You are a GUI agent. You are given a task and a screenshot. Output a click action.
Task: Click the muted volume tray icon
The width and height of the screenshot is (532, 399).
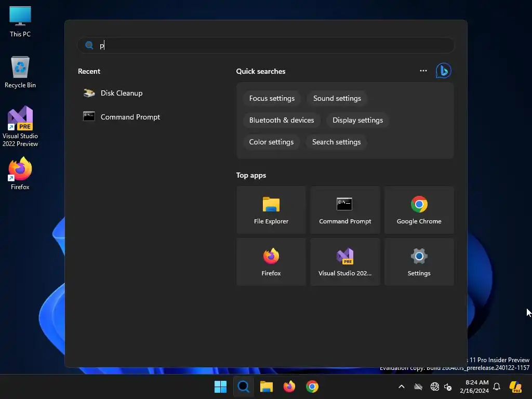[x=448, y=387]
